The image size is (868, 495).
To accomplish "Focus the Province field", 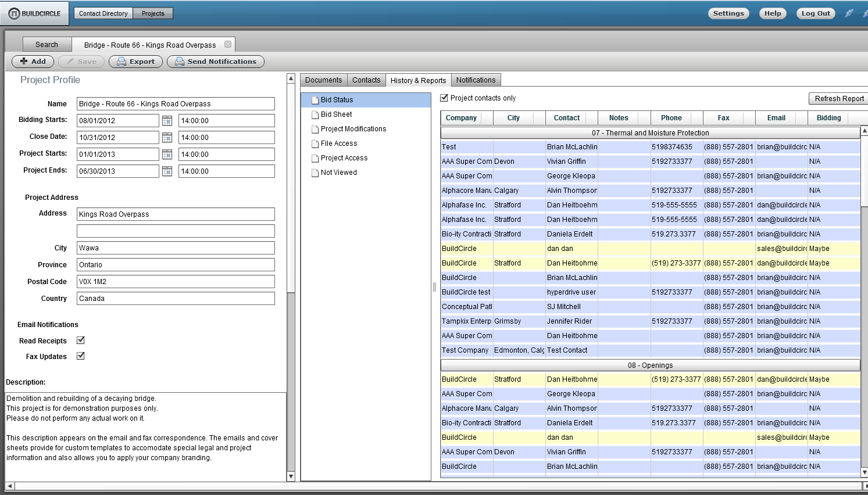I will [x=176, y=265].
